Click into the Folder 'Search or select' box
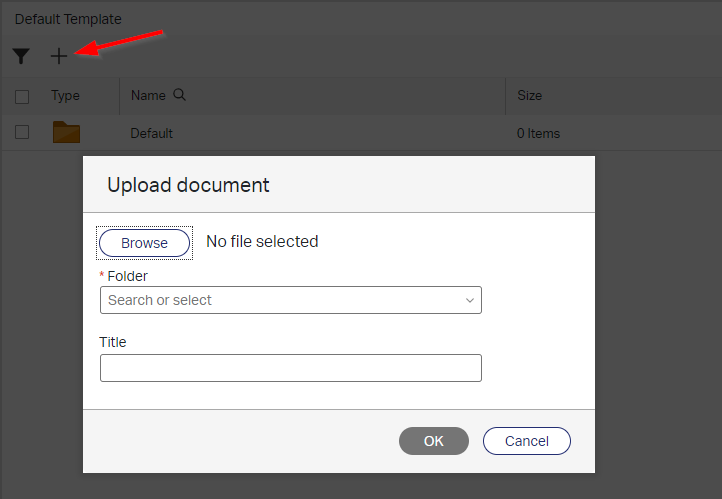This screenshot has height=499, width=722. coord(280,300)
